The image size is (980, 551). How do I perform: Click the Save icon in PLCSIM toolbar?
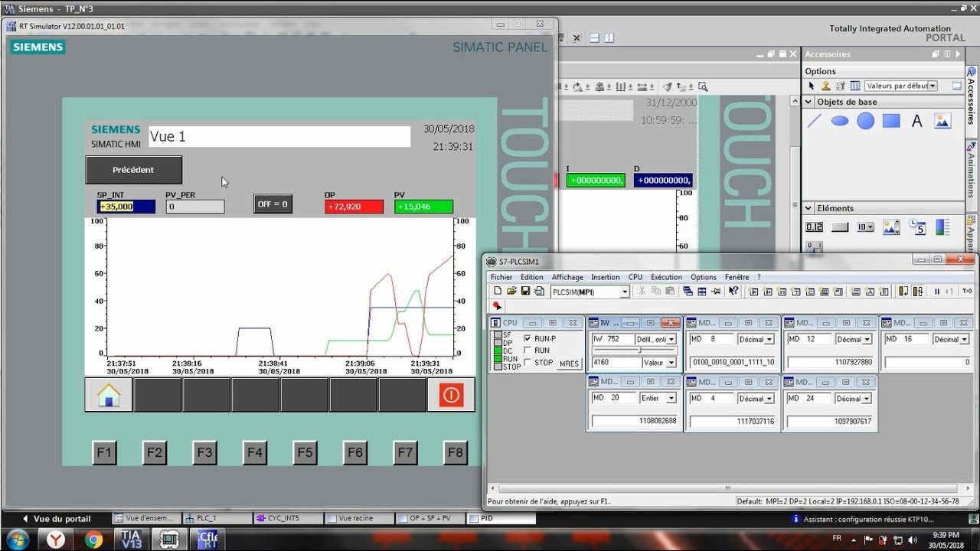click(525, 291)
